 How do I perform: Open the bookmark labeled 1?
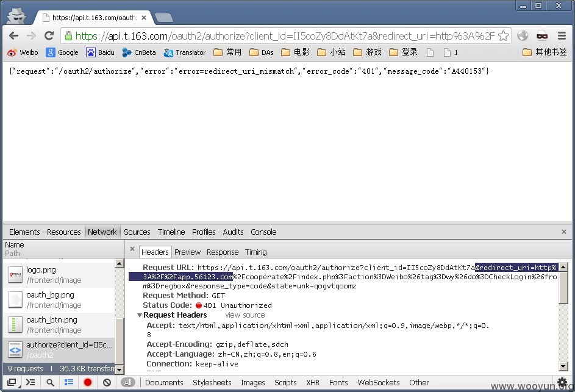[451, 52]
